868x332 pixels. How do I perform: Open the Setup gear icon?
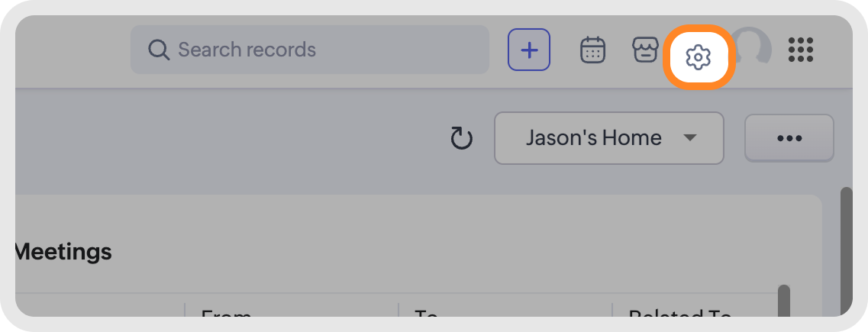click(x=698, y=56)
